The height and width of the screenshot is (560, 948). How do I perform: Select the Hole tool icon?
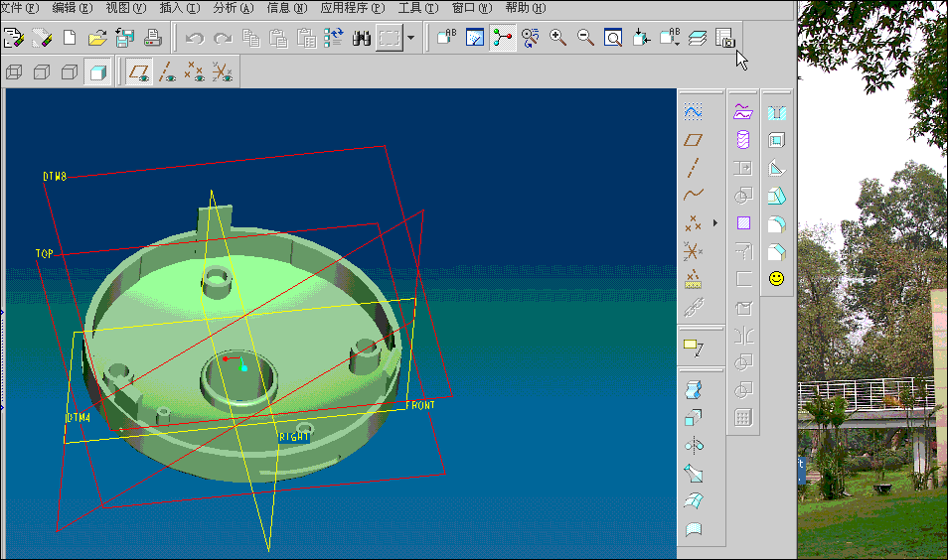click(777, 112)
